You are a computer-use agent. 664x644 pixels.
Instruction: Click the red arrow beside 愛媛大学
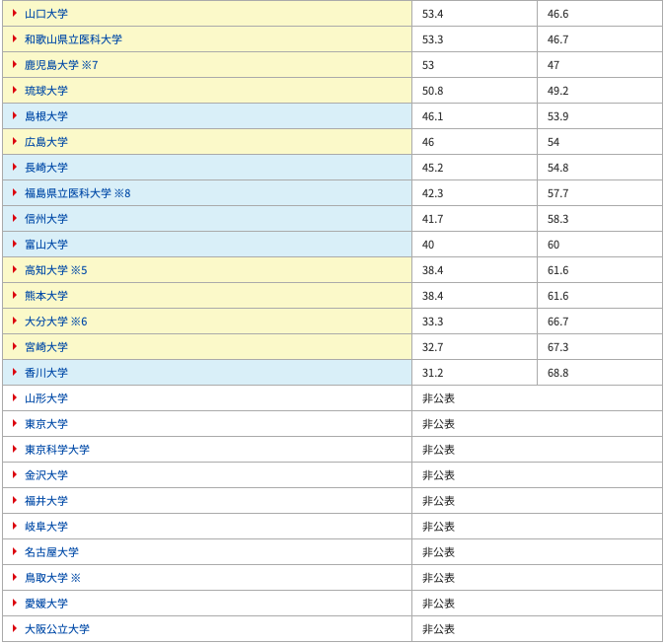[x=15, y=603]
